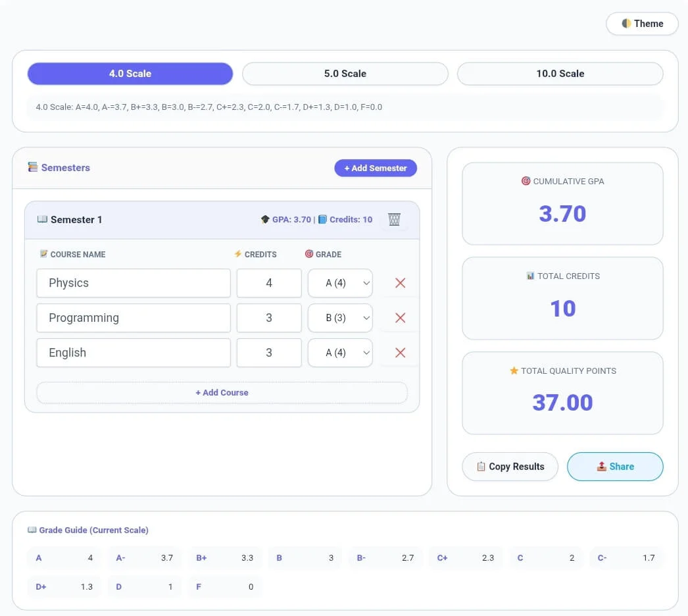Image resolution: width=688 pixels, height=616 pixels.
Task: Click the star icon beside Total Quality Points
Action: 514,371
